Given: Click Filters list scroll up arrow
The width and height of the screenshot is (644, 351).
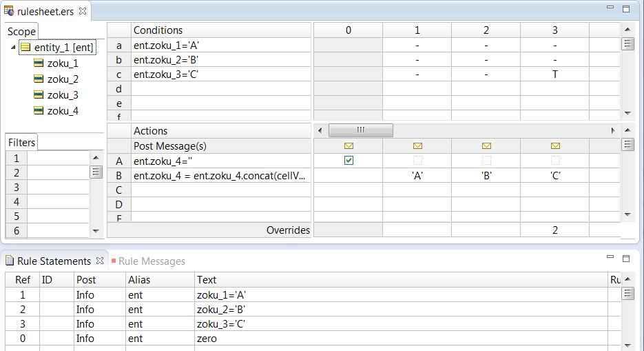Looking at the screenshot, I should pos(96,157).
